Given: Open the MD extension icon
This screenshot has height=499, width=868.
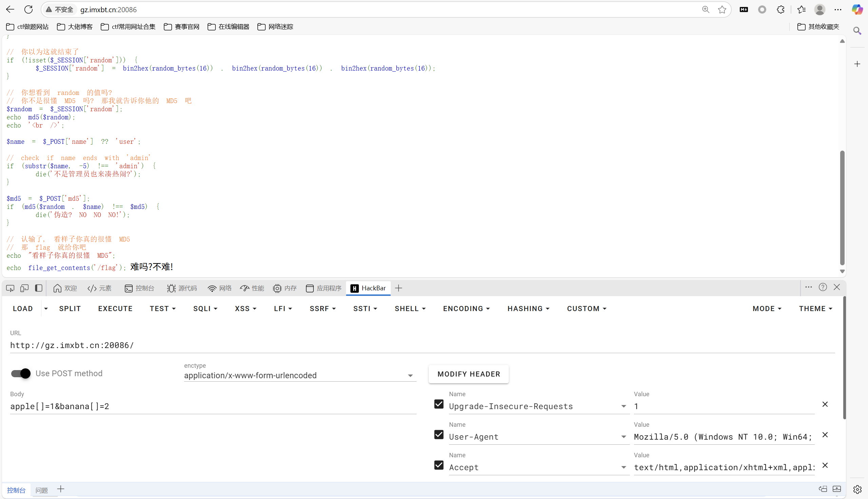Looking at the screenshot, I should (x=744, y=9).
